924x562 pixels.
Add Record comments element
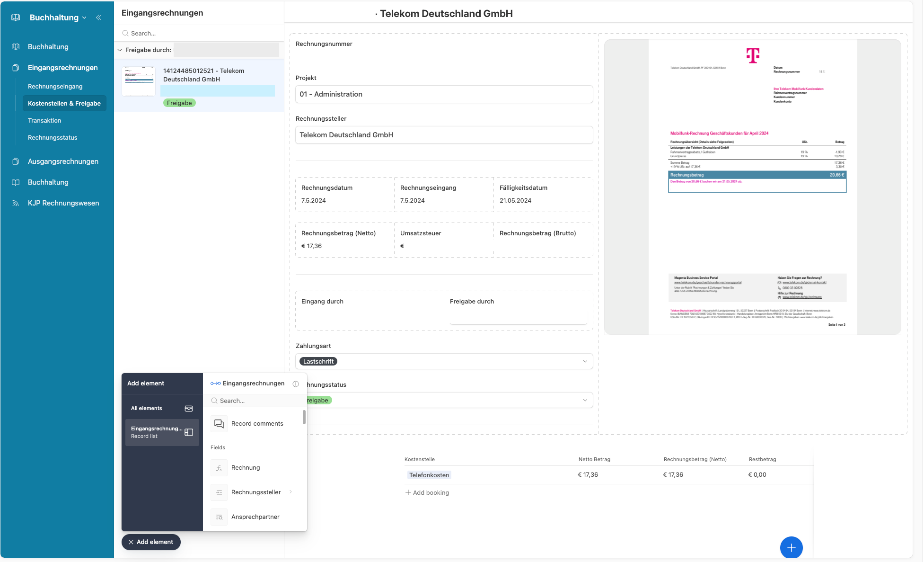click(x=254, y=424)
